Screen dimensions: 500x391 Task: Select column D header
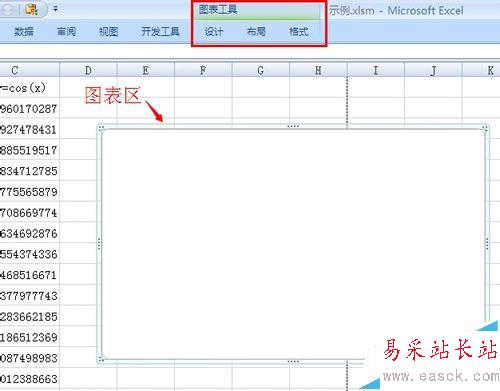[88, 70]
